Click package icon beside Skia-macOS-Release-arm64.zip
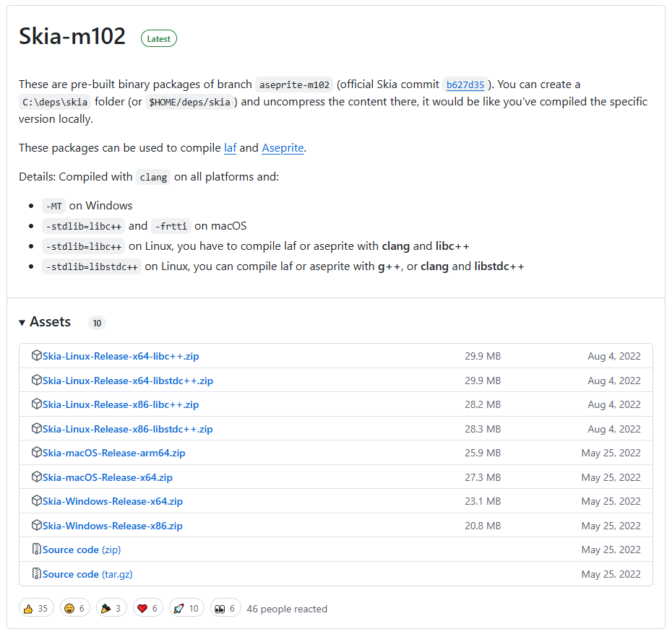This screenshot has height=634, width=672. [x=36, y=452]
